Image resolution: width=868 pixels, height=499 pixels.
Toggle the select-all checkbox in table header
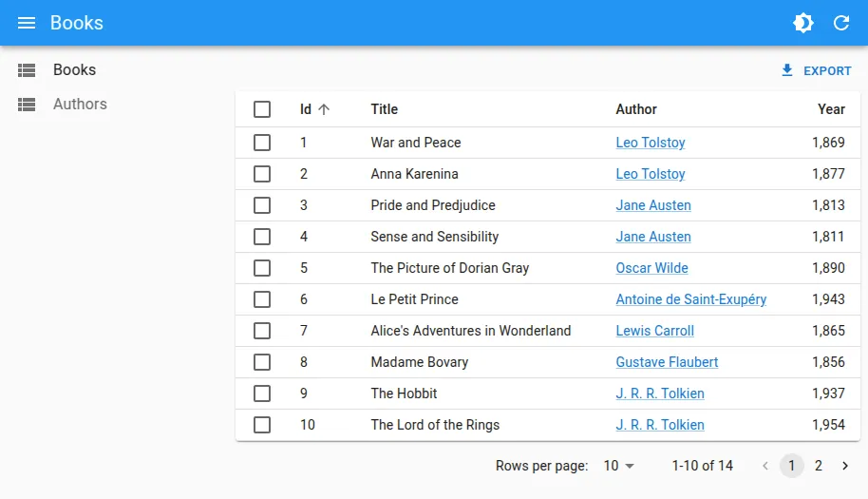(x=262, y=109)
